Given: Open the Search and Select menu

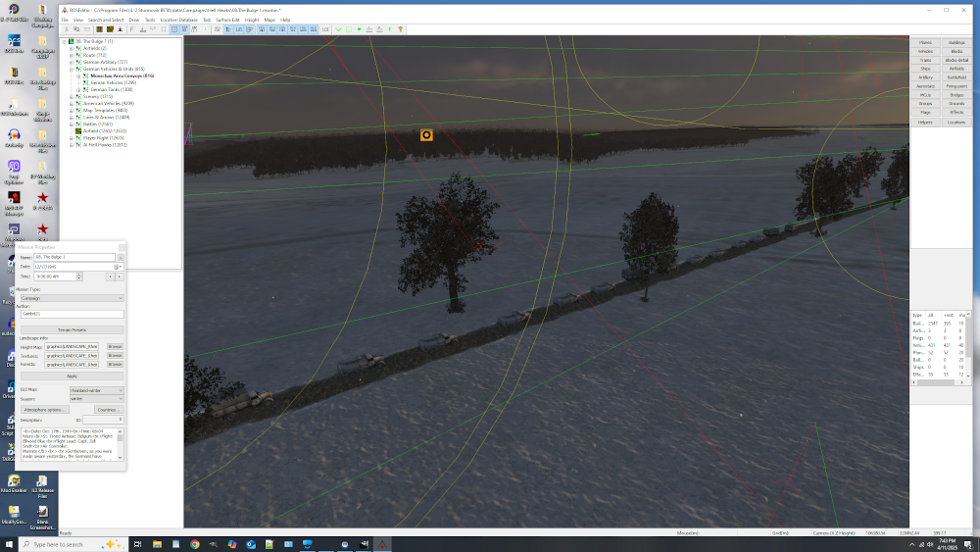Looking at the screenshot, I should [x=104, y=20].
